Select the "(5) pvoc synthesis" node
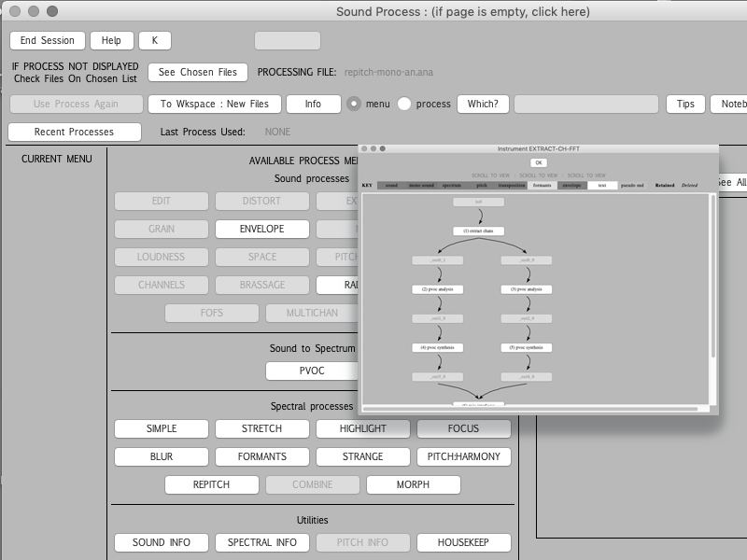Viewport: 747px width, 560px height. (x=527, y=347)
